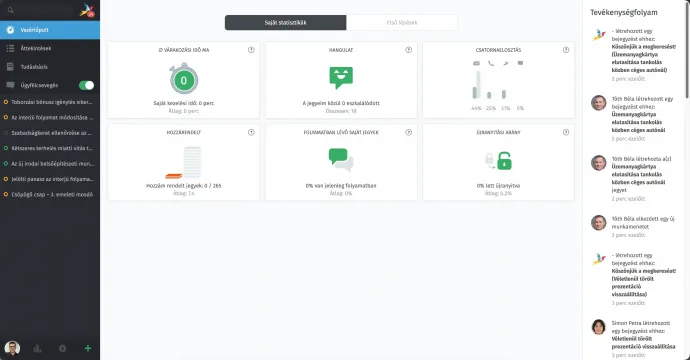Open ticket Az új irodai belsőépítészeti
This screenshot has width=690, height=360.
click(50, 164)
